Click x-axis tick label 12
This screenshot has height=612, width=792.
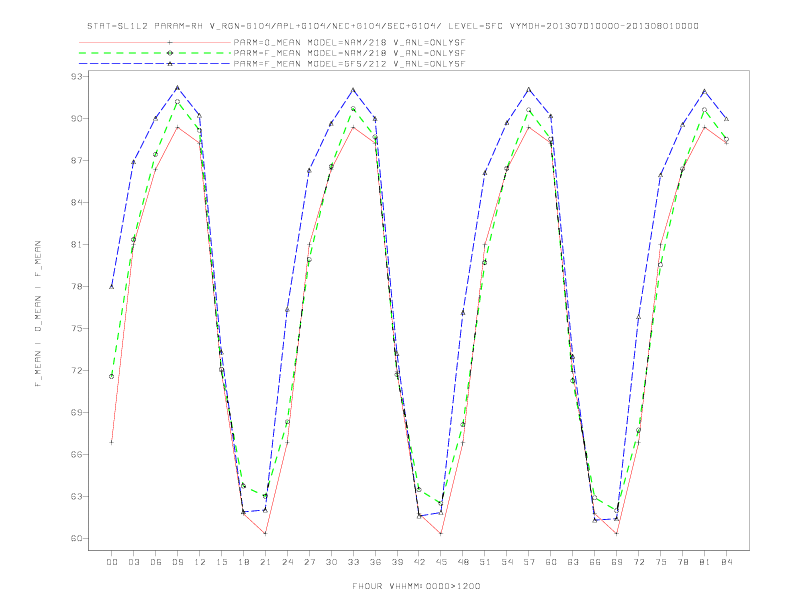[x=200, y=562]
